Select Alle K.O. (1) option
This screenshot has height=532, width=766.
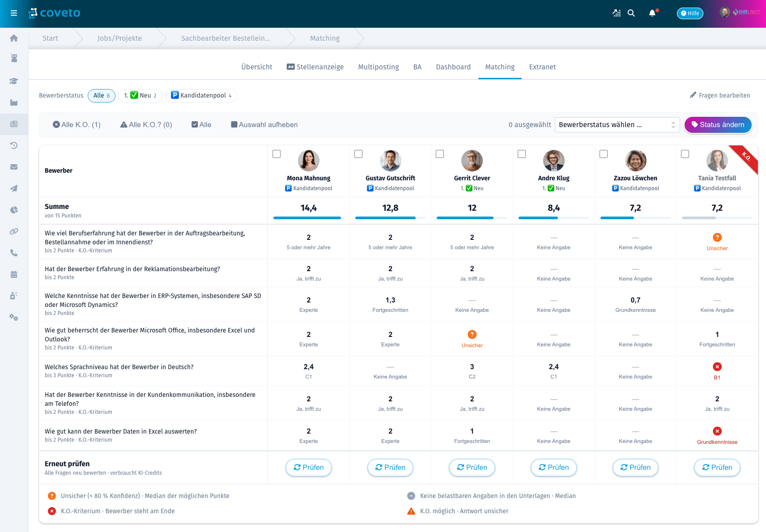tap(77, 125)
